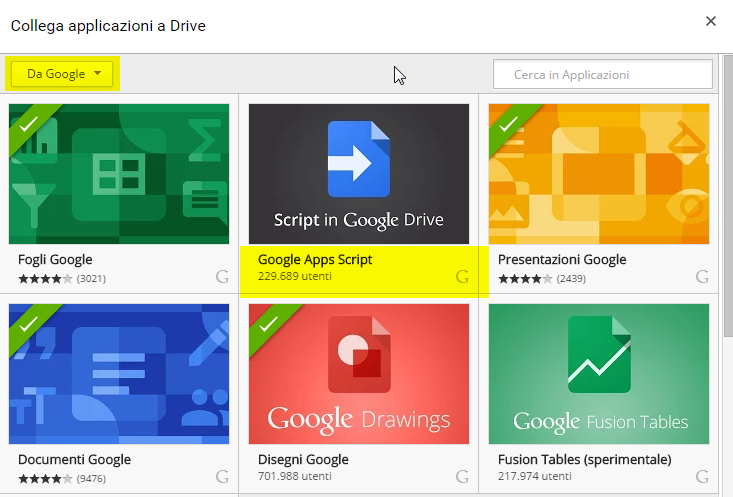Click the G icon under Google Apps Script
Image resolution: width=733 pixels, height=497 pixels.
click(462, 277)
